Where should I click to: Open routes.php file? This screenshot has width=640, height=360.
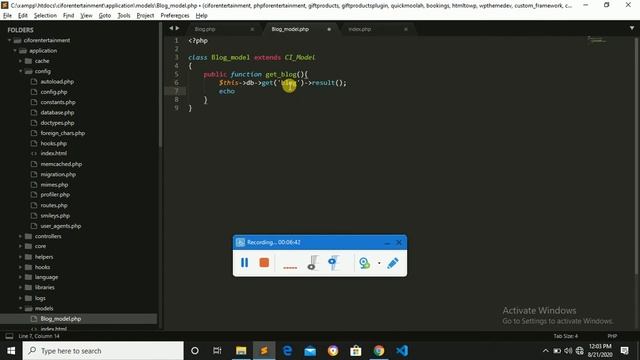coord(54,205)
